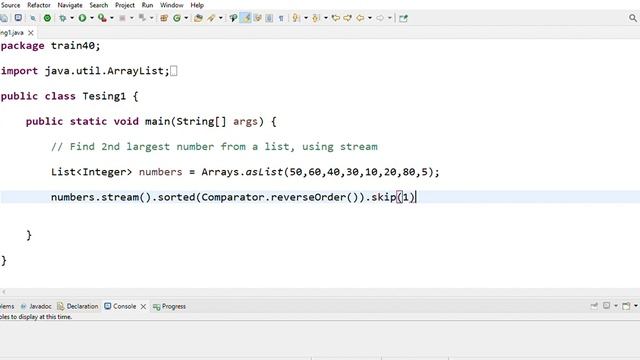Click the Last Edit Location icon
The image size is (640, 360).
point(336,18)
